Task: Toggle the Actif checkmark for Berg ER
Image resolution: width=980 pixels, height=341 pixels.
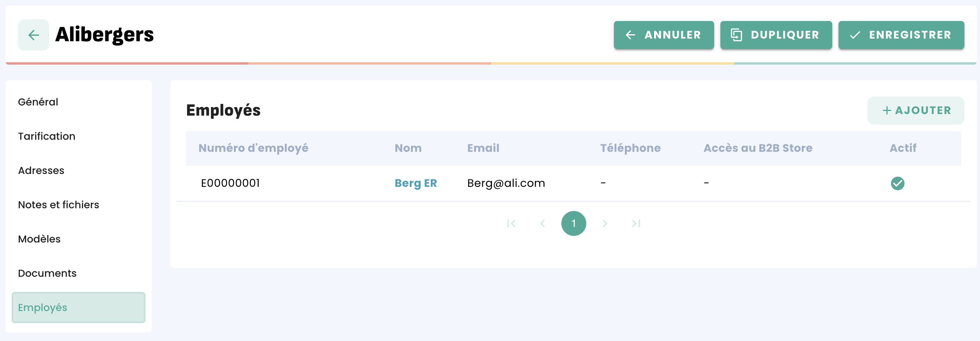Action: (x=897, y=183)
